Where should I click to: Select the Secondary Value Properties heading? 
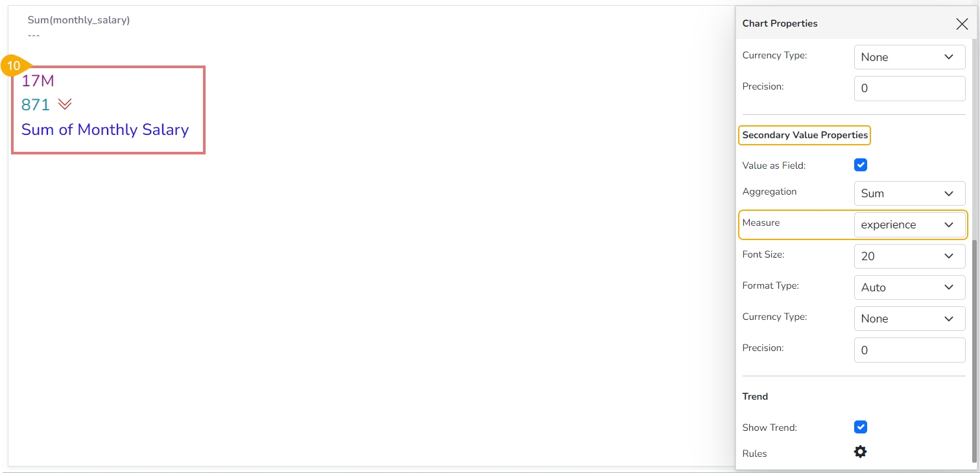tap(805, 135)
